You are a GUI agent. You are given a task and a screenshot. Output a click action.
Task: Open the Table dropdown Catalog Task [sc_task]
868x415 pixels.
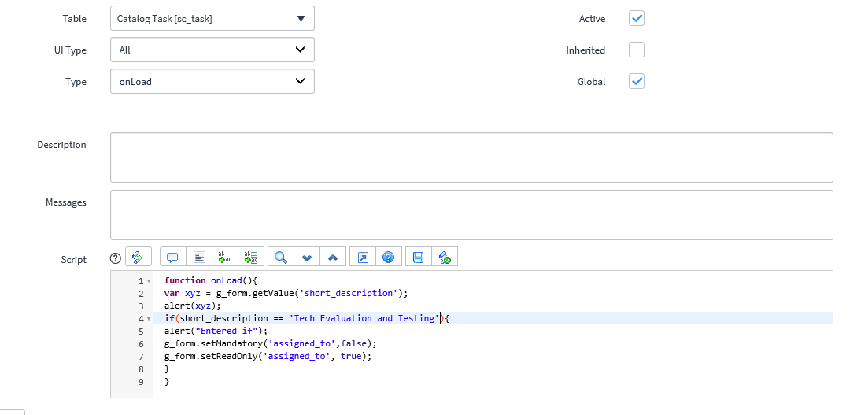(212, 18)
